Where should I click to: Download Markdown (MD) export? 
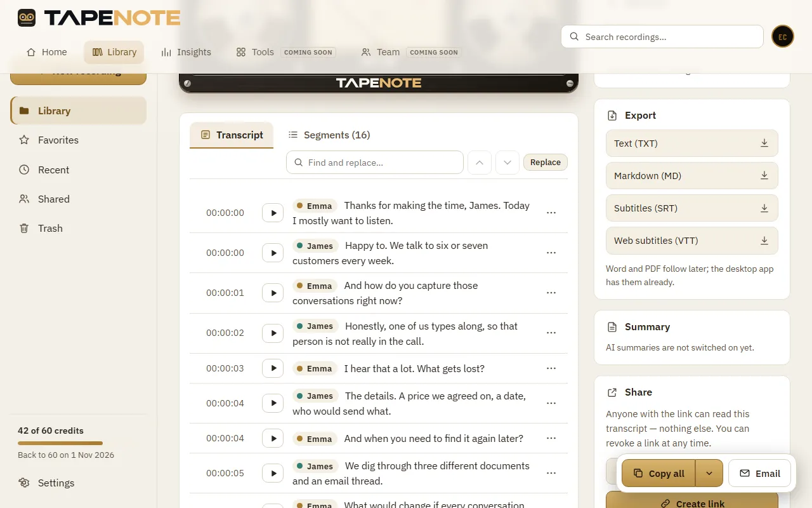pos(691,176)
